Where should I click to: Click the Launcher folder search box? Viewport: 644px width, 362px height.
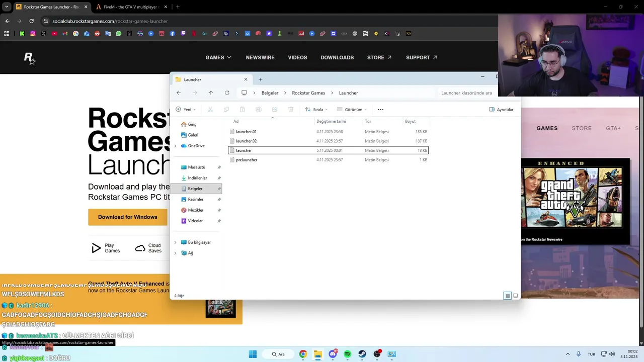tap(466, 93)
